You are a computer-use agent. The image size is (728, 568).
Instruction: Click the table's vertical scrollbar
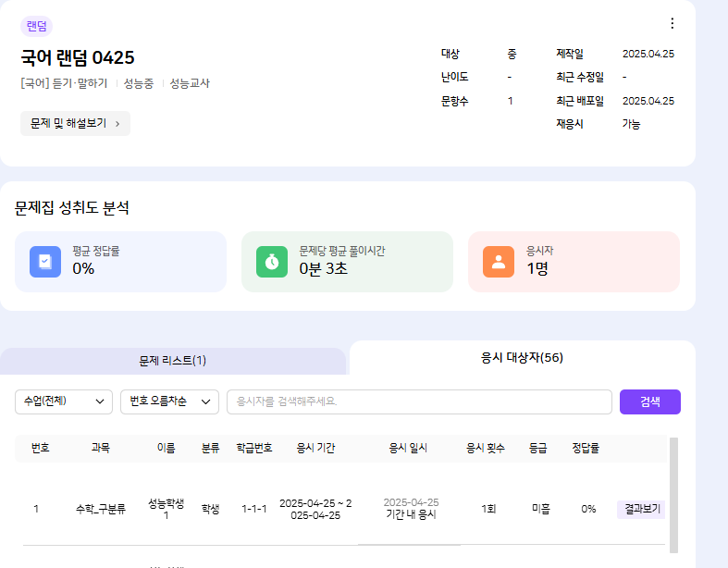tap(673, 495)
